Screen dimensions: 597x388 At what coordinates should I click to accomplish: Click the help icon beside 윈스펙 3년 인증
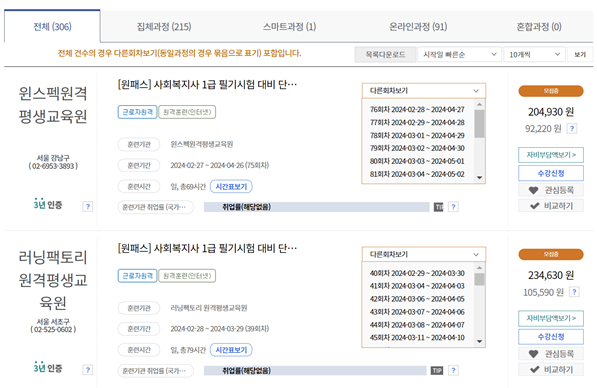point(88,206)
